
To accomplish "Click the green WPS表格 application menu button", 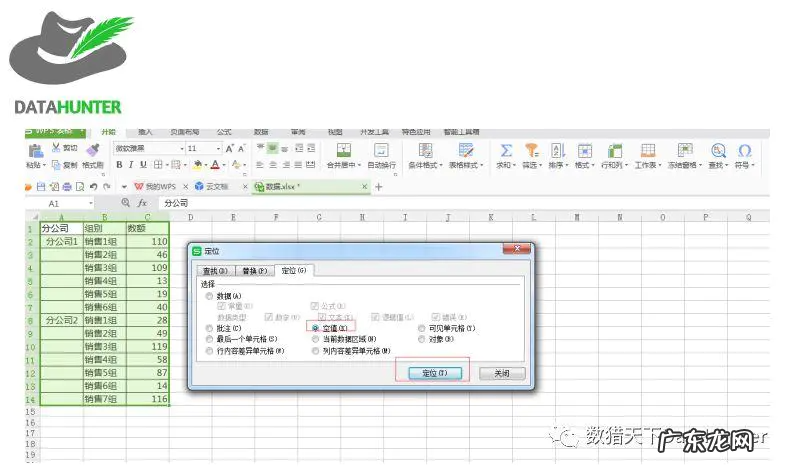I will click(56, 132).
